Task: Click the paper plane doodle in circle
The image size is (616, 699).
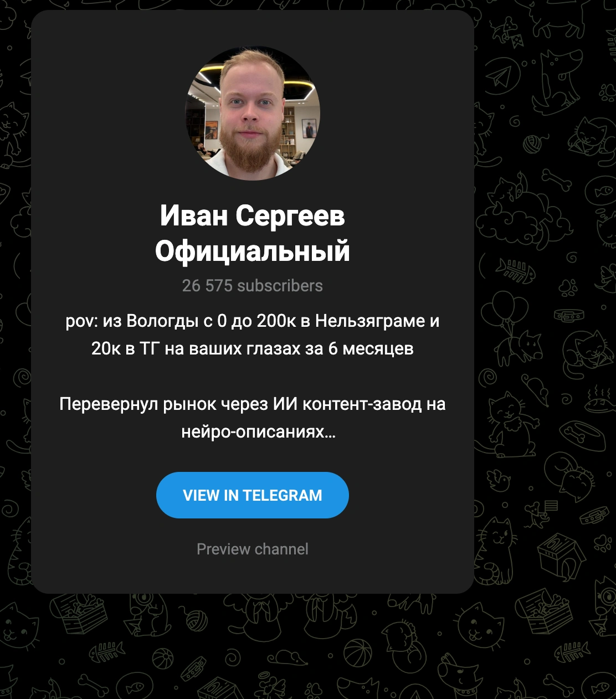Action: coord(503,76)
